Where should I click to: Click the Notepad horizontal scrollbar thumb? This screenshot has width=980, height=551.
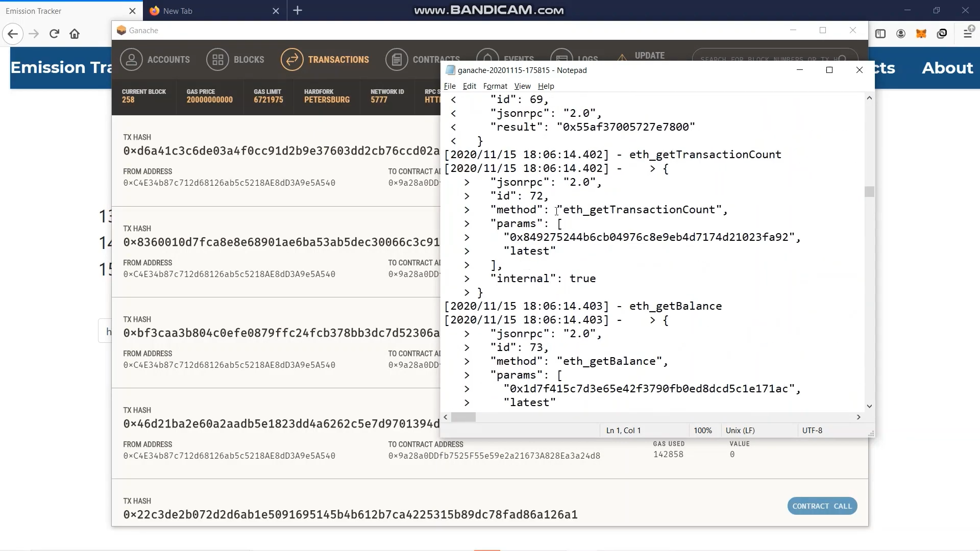[463, 417]
